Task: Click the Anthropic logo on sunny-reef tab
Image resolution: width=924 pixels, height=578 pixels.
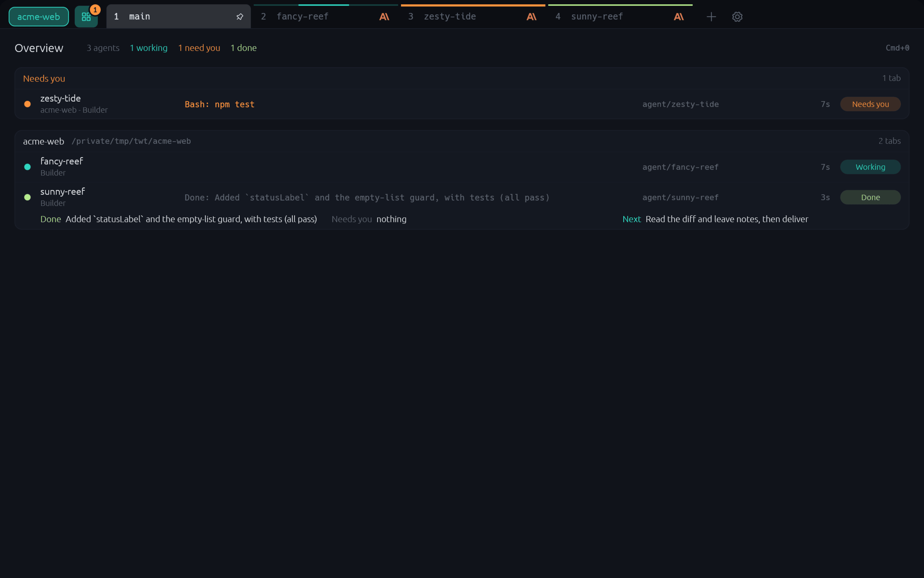Action: (679, 17)
